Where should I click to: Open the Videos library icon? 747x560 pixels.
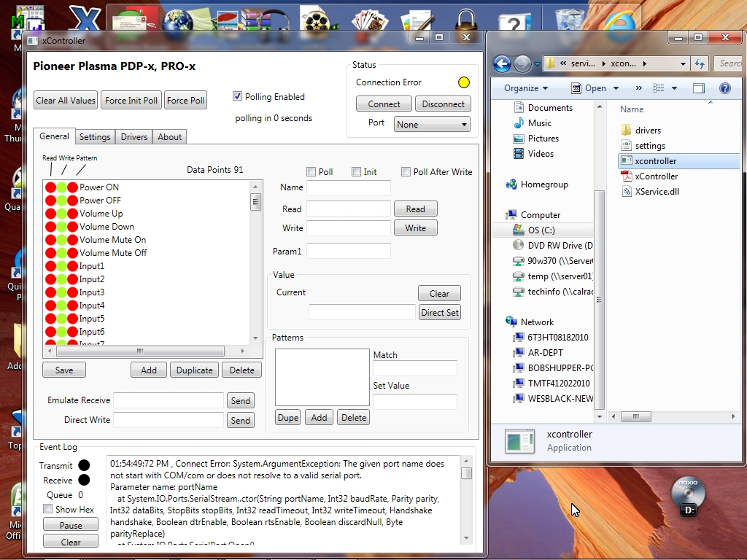[519, 153]
